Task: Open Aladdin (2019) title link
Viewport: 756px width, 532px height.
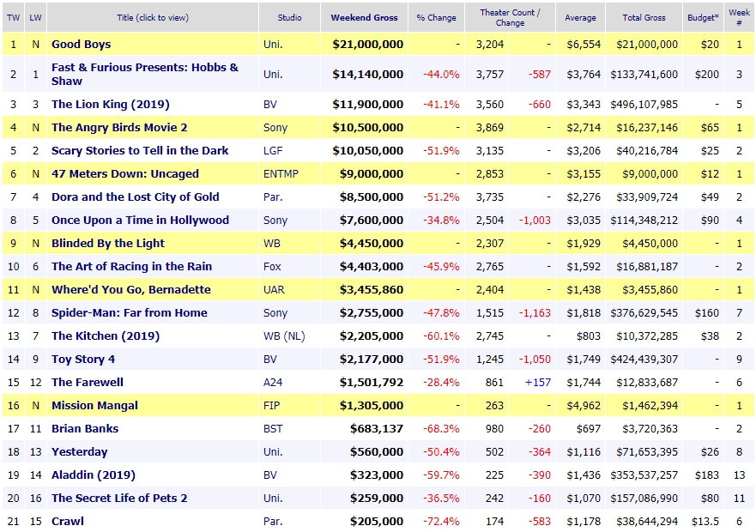Action: [x=94, y=475]
